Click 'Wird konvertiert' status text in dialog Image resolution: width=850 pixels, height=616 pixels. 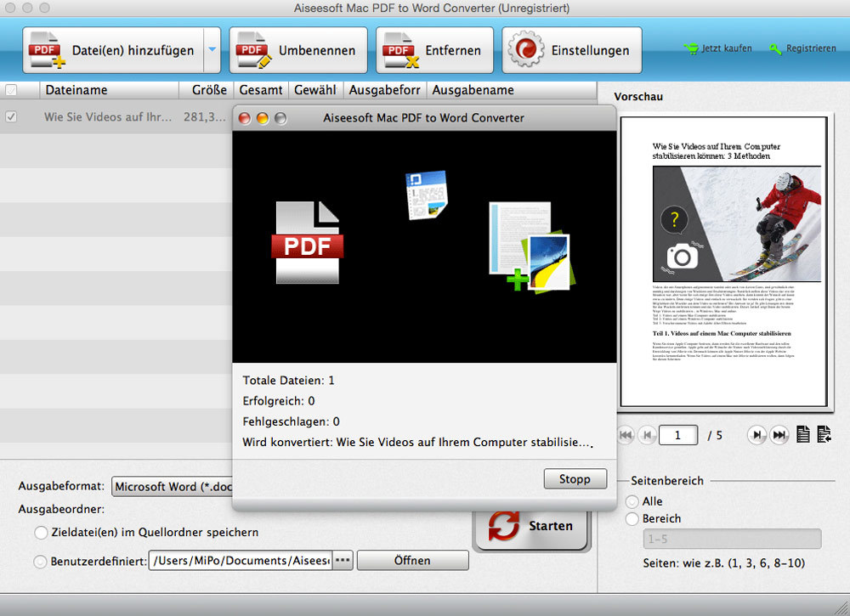416,442
